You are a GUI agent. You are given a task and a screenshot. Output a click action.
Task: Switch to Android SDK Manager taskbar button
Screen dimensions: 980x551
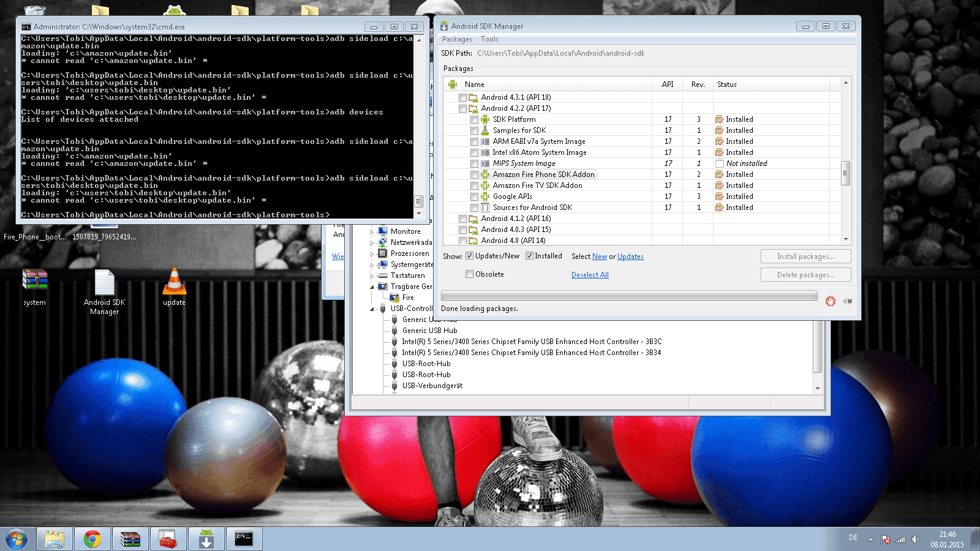click(206, 539)
